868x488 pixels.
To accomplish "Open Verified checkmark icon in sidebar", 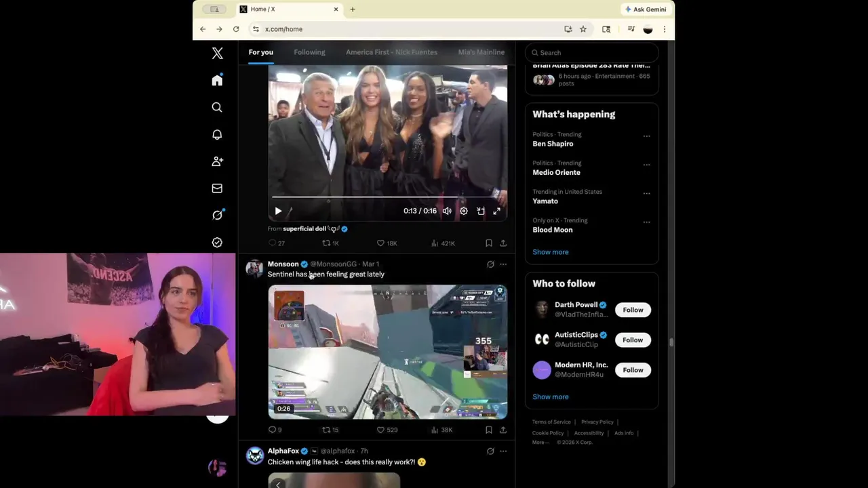I will pyautogui.click(x=217, y=242).
